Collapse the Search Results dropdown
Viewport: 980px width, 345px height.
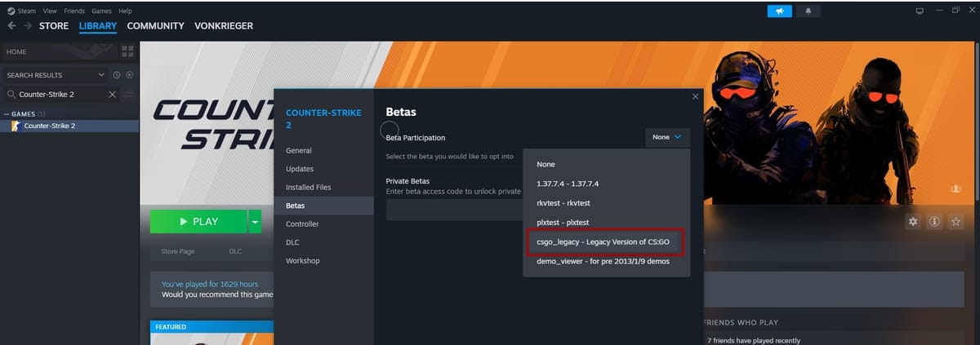(x=101, y=75)
